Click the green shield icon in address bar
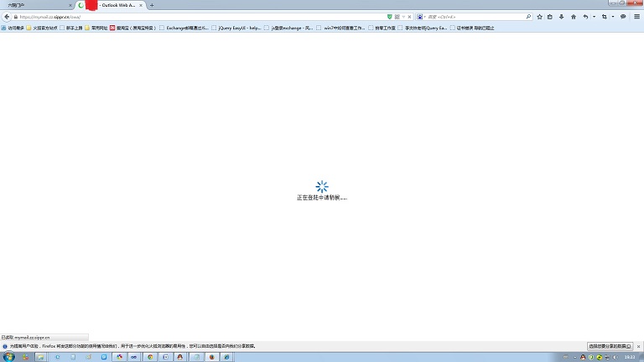This screenshot has width=644, height=362. [x=390, y=16]
